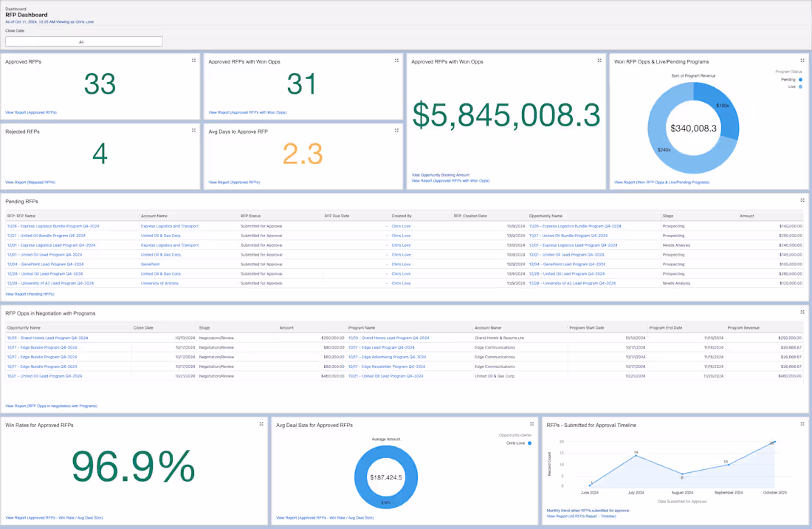Image resolution: width=812 pixels, height=529 pixels.
Task: Expand the Won RFP Opps donut chart widget
Action: click(802, 61)
